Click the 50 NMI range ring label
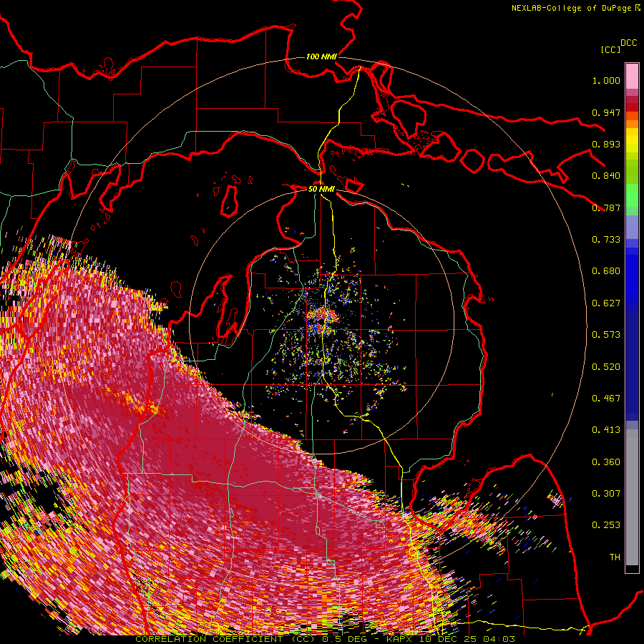 [321, 190]
